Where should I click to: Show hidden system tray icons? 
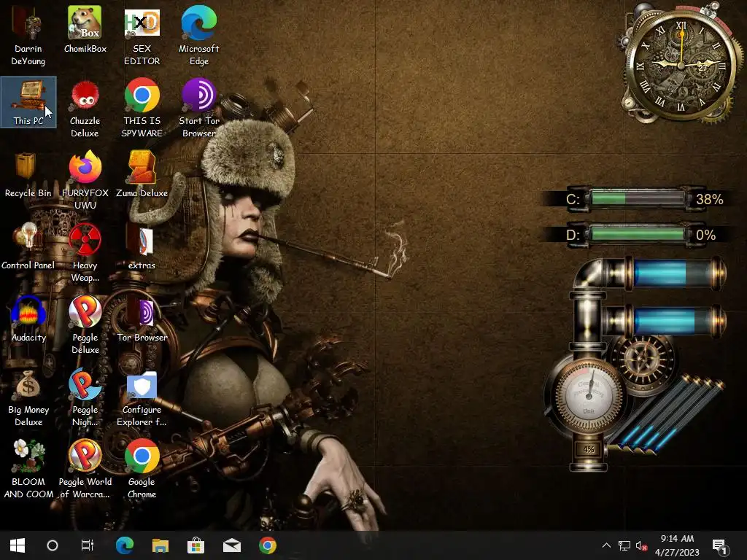(x=606, y=545)
